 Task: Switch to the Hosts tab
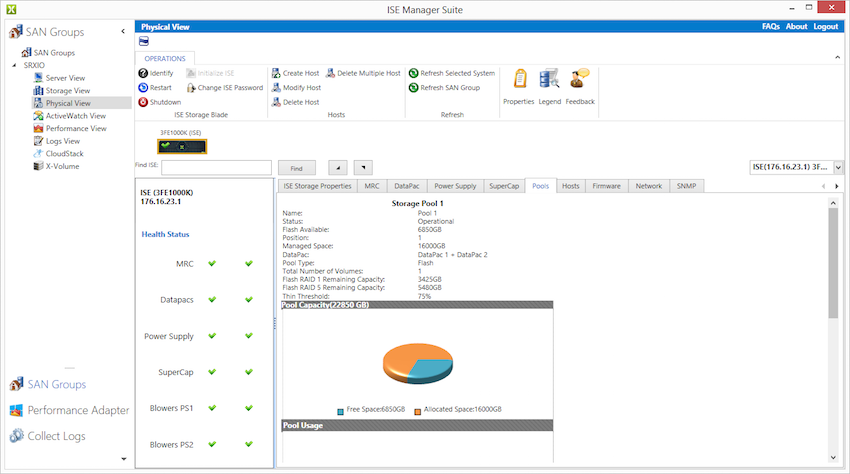click(570, 186)
